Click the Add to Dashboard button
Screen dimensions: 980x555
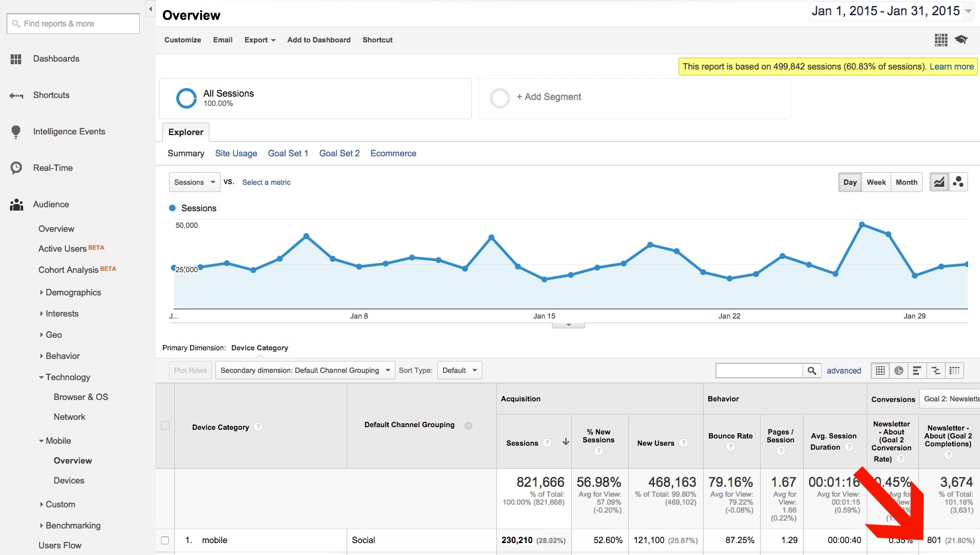(x=319, y=40)
